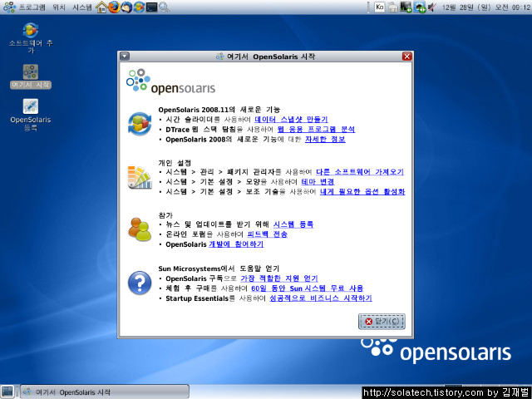Image resolution: width=532 pixels, height=399 pixels.
Task: Select the OpenSolaris 등록 desktop icon
Action: pyautogui.click(x=31, y=115)
